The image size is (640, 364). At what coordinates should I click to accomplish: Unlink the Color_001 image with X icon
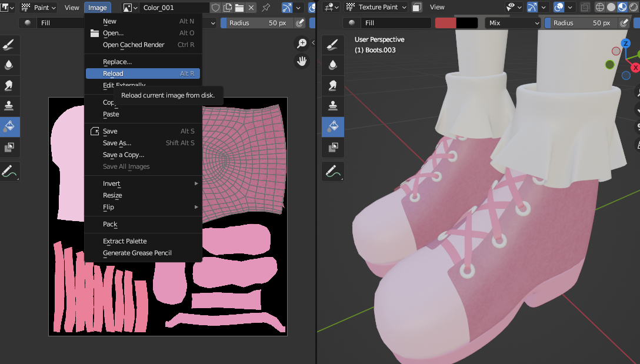[x=251, y=7]
